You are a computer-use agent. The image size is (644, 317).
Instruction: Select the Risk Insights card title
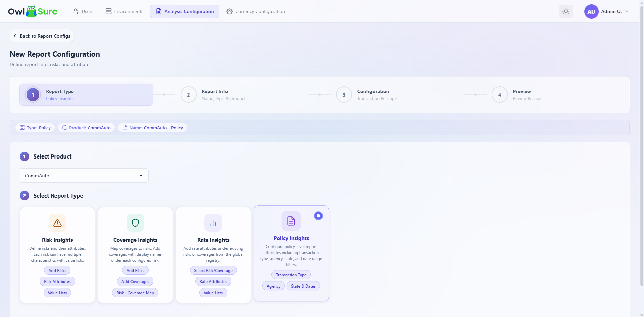point(57,240)
